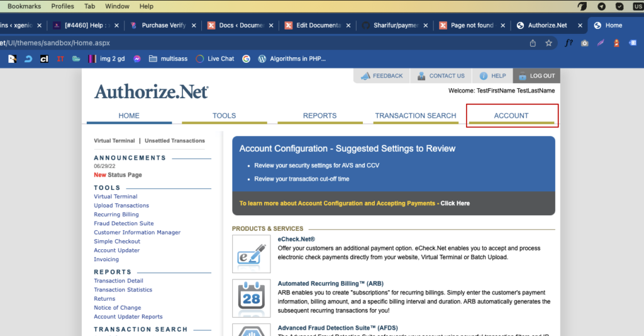This screenshot has width=644, height=336.
Task: Open 'Invoicing' in Tools list
Action: coord(106,260)
